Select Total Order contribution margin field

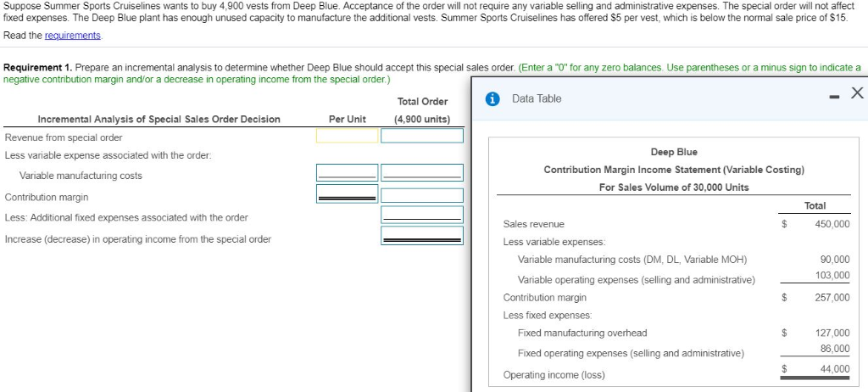pos(422,196)
